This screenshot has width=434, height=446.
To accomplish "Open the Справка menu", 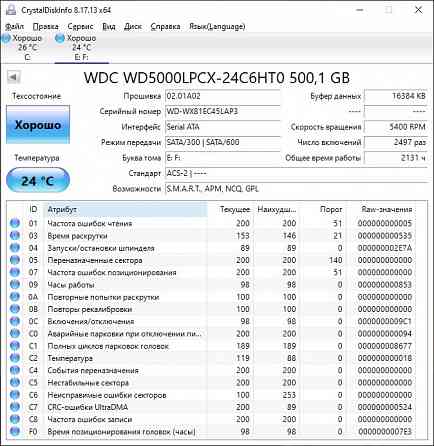I will click(165, 26).
